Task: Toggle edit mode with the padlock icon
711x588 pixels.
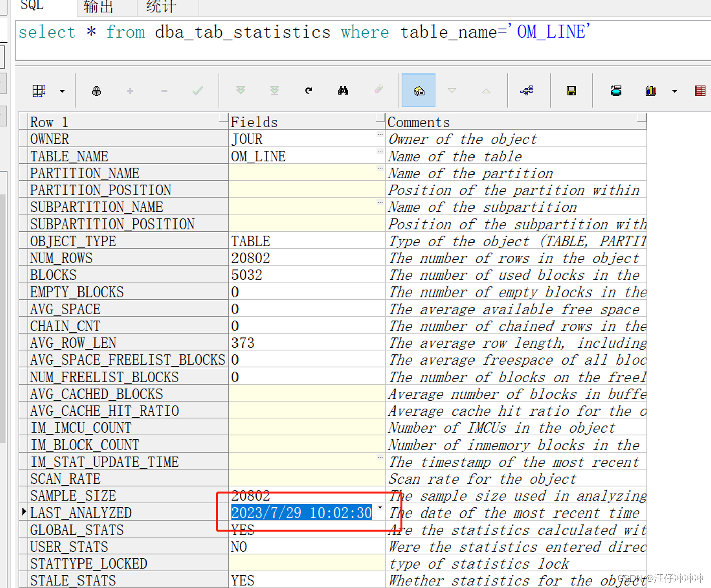Action: pos(96,91)
